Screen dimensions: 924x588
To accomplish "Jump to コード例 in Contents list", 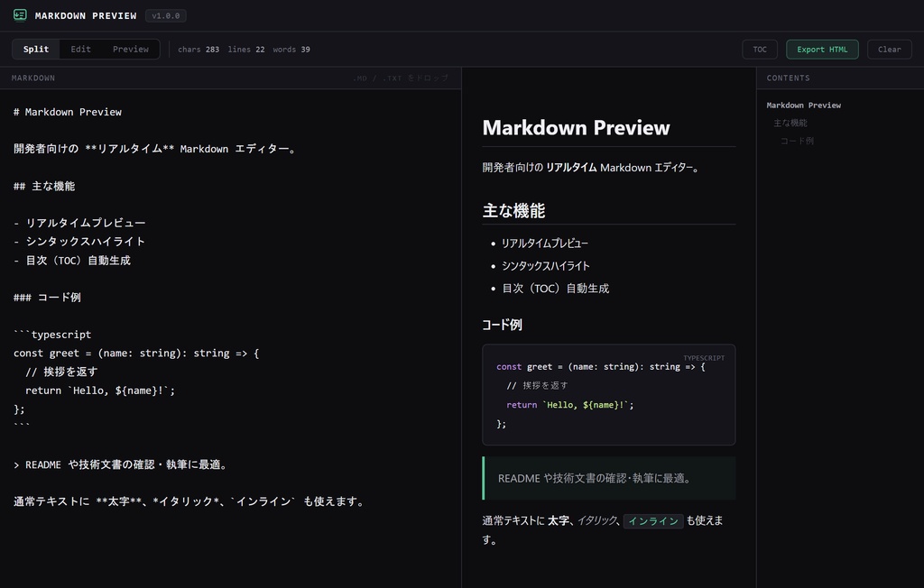I will click(x=797, y=141).
